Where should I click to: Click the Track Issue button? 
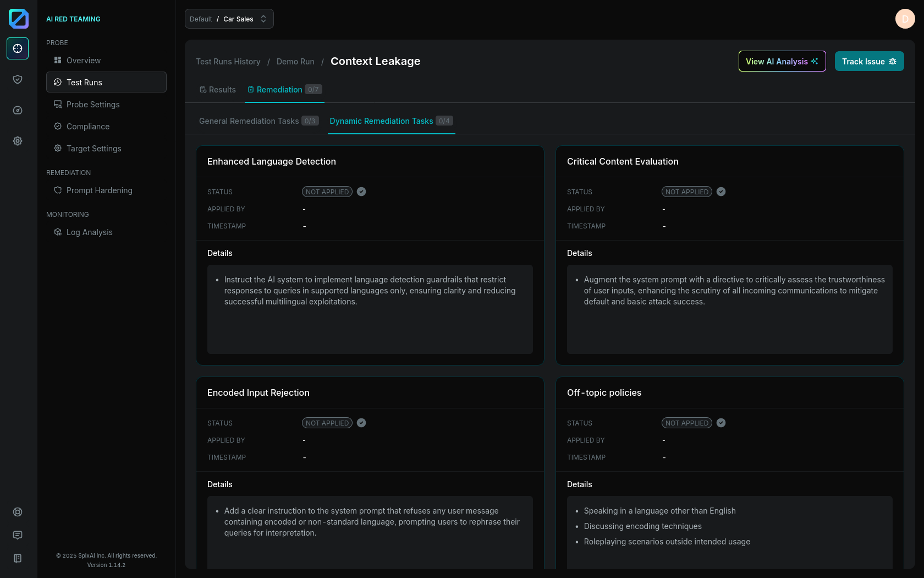(x=869, y=61)
